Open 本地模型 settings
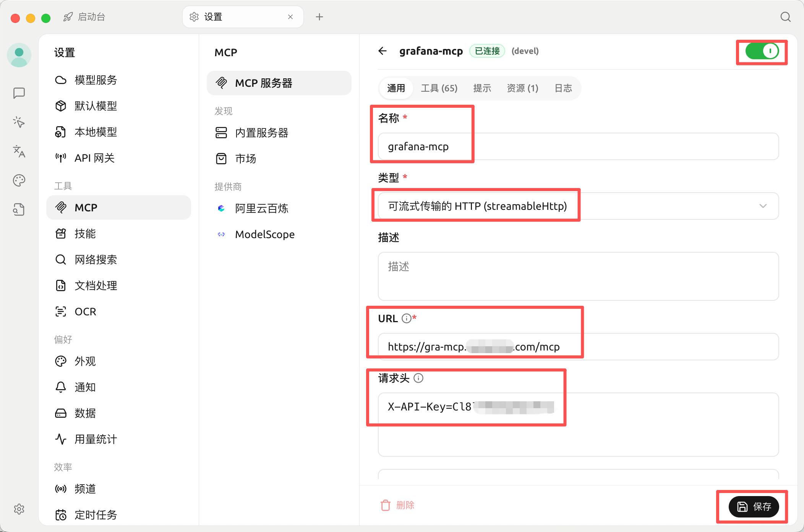Viewport: 804px width, 532px height. 118,132
